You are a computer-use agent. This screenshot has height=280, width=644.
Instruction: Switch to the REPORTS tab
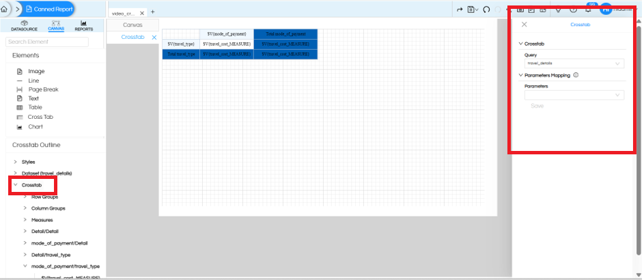click(x=84, y=26)
